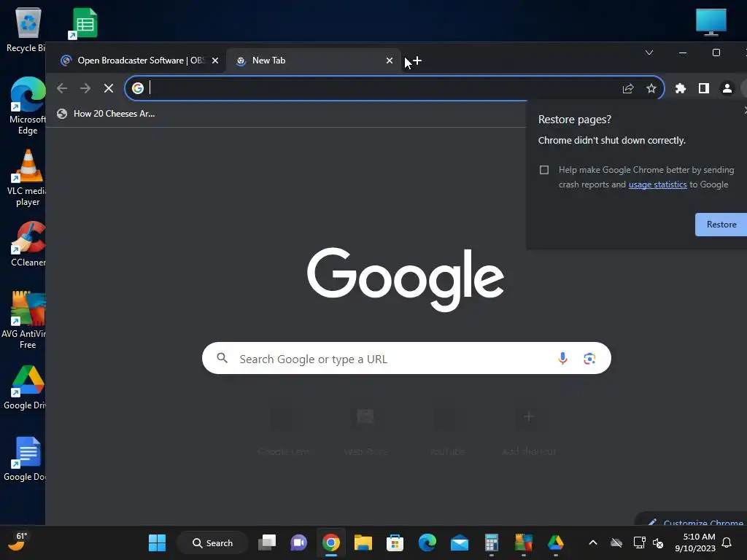Image resolution: width=747 pixels, height=560 pixels.
Task: Select Google Drive desktop shortcut
Action: point(26,388)
